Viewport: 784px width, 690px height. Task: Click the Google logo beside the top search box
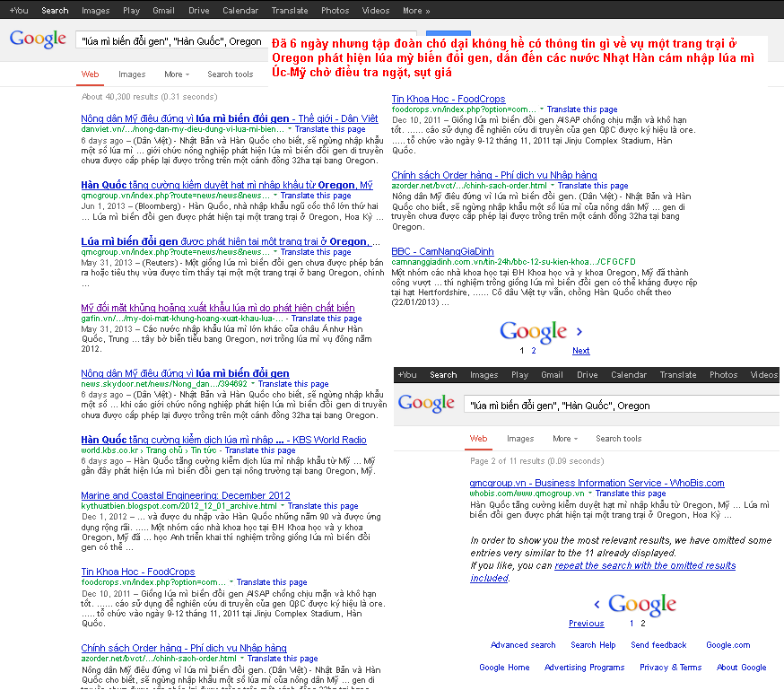coord(38,39)
